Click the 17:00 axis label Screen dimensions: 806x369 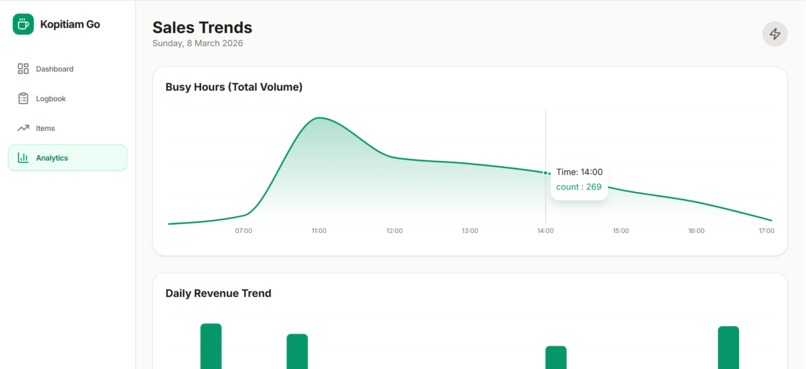click(766, 231)
